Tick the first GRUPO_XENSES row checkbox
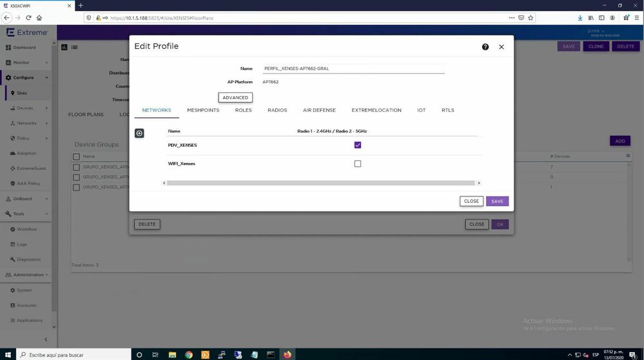 coord(77,167)
